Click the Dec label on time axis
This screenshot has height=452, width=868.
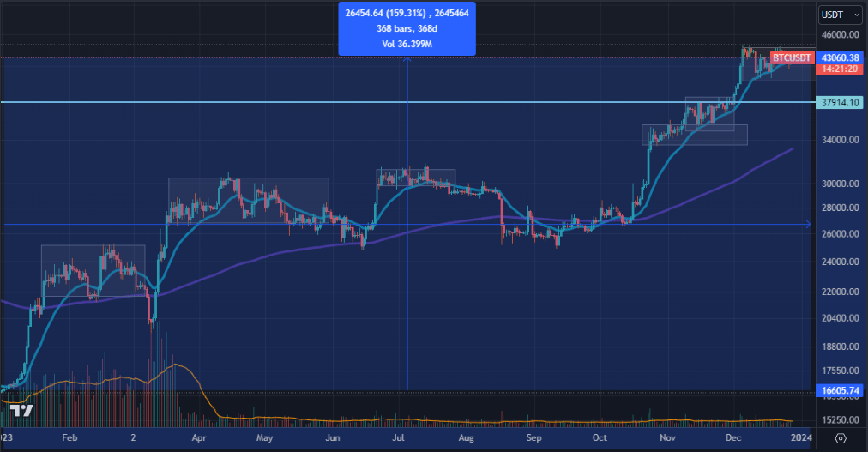coord(733,437)
